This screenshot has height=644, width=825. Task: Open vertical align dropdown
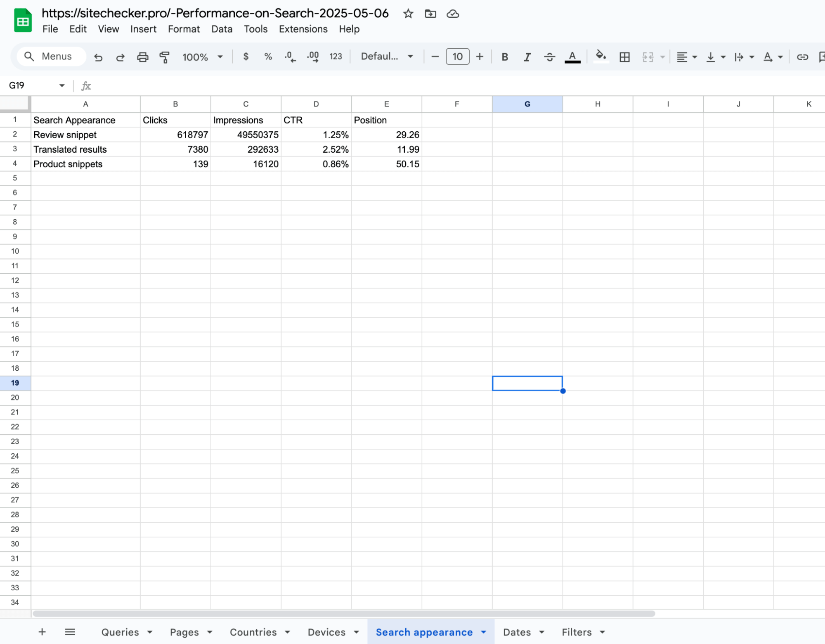click(x=715, y=57)
